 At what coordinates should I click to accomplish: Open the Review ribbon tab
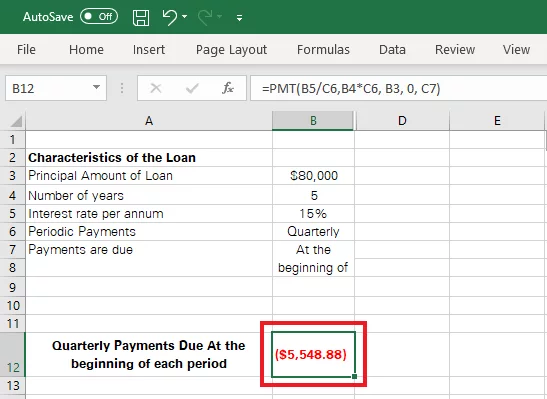(455, 50)
